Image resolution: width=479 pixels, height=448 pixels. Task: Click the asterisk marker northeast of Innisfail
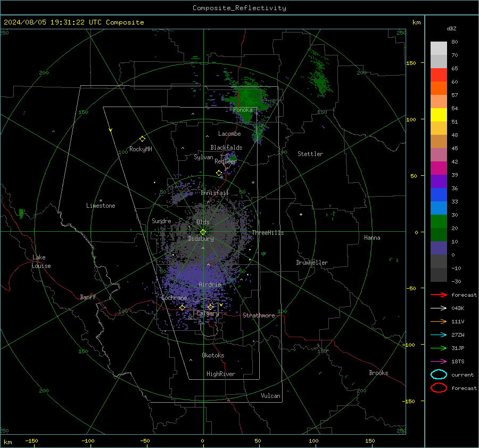click(x=253, y=183)
